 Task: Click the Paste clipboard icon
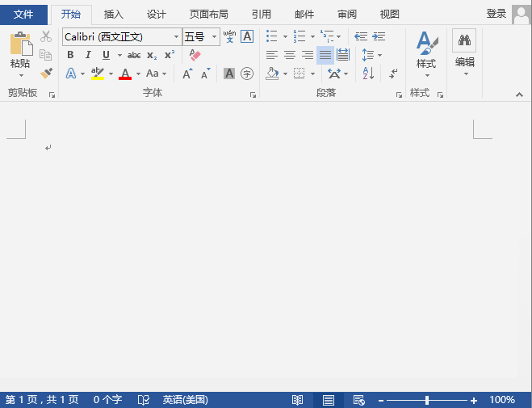[x=21, y=44]
